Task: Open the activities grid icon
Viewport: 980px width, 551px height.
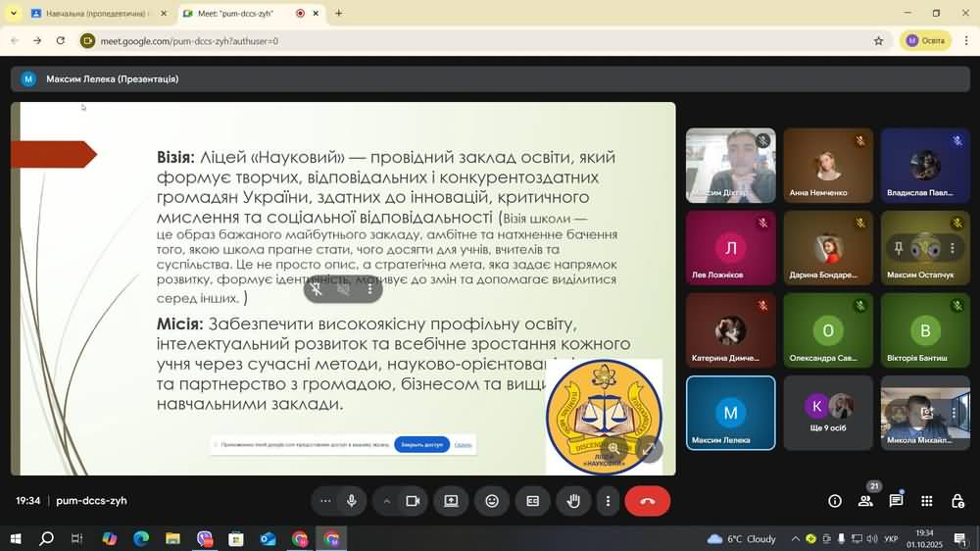Action: (926, 501)
